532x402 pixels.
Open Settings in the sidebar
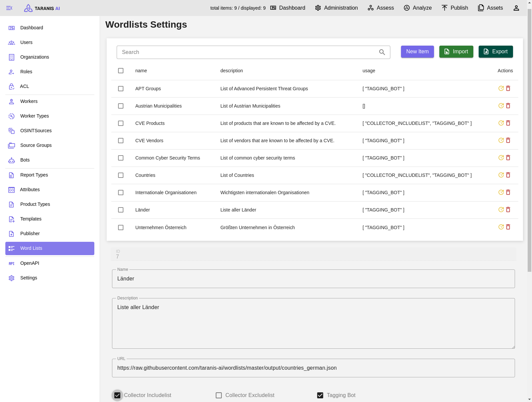point(50,278)
